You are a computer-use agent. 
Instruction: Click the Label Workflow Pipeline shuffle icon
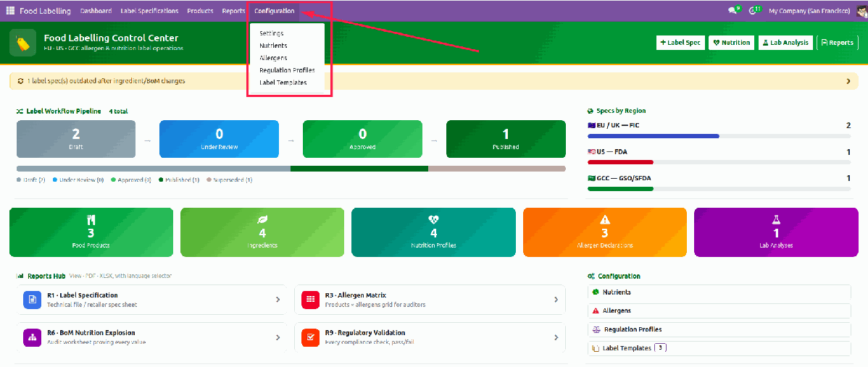[x=20, y=111]
